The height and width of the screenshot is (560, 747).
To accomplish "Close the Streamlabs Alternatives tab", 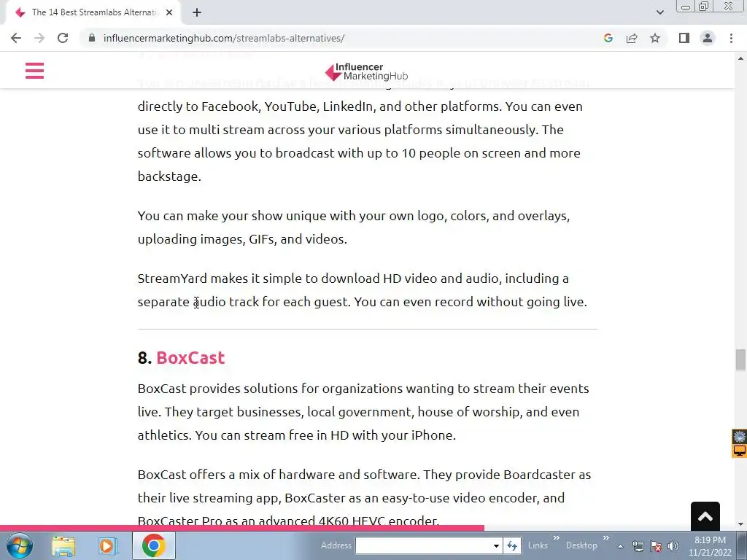I will (169, 12).
